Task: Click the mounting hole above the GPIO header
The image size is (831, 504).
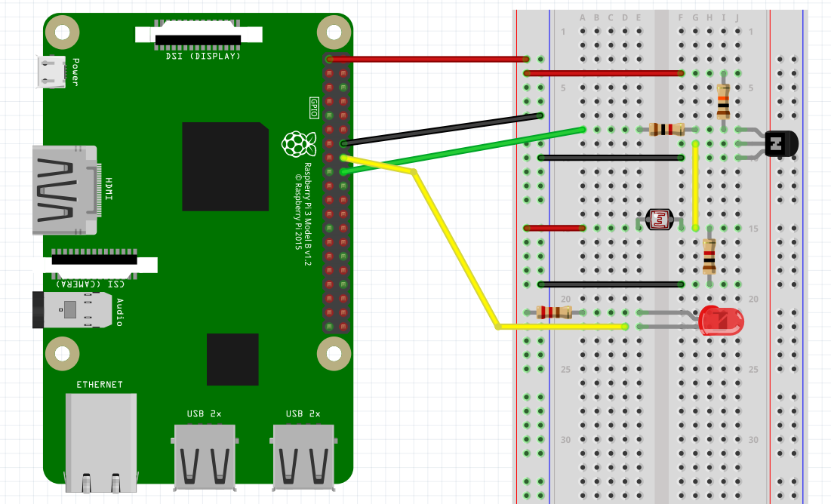Action: [x=334, y=32]
